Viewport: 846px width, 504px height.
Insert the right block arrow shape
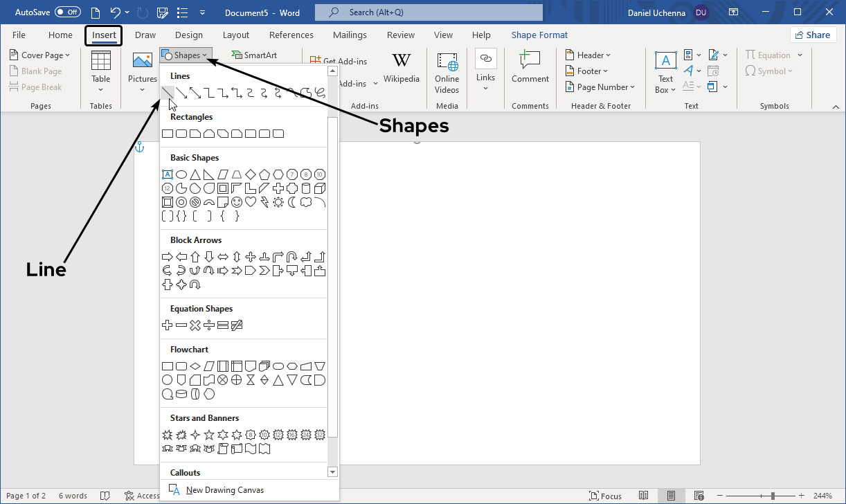click(167, 257)
